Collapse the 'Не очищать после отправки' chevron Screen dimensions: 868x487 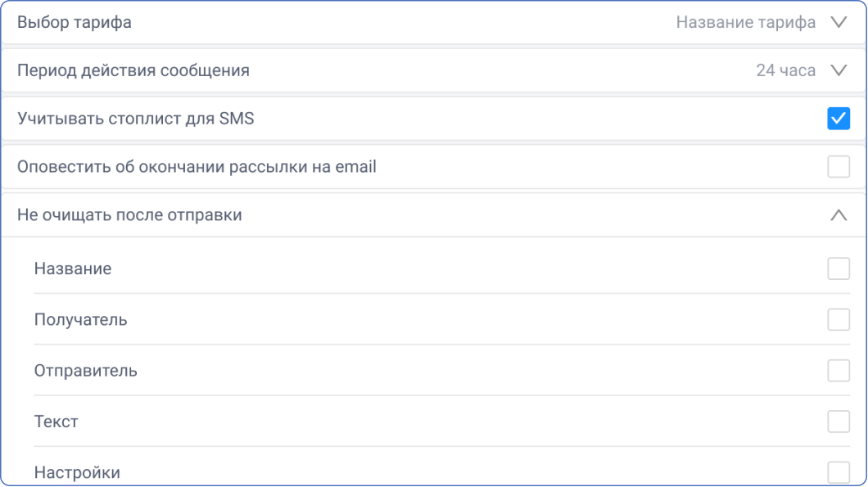pyautogui.click(x=839, y=214)
